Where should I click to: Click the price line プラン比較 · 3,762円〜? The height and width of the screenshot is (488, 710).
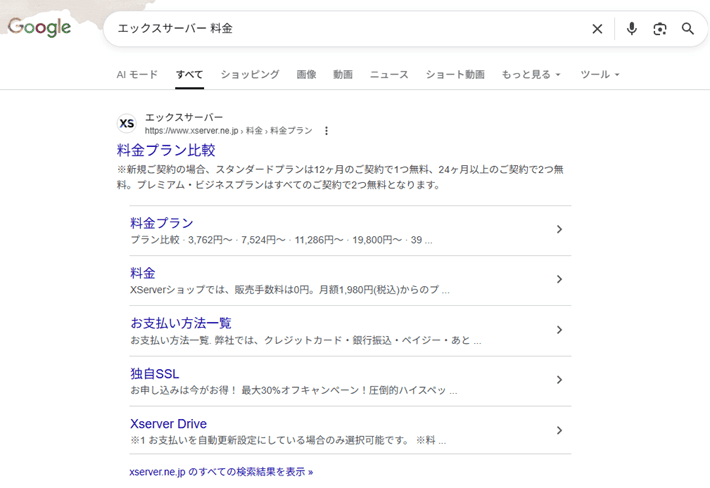pos(281,240)
